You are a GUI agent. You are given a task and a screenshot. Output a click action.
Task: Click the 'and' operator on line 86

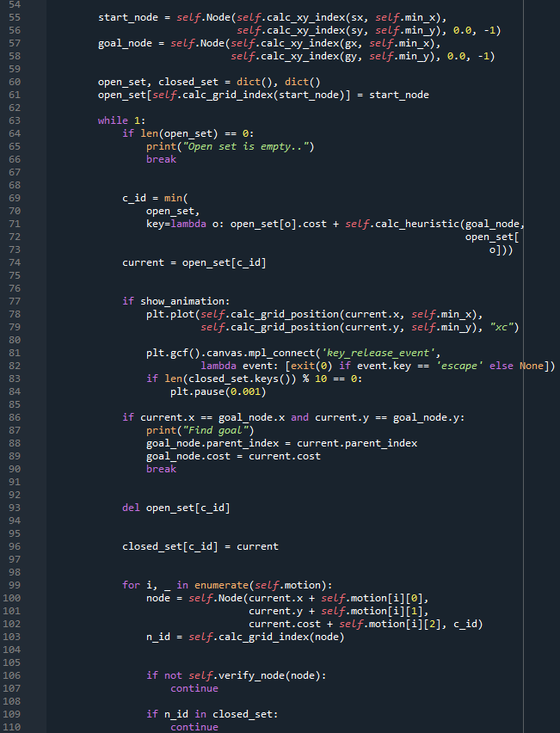click(299, 417)
